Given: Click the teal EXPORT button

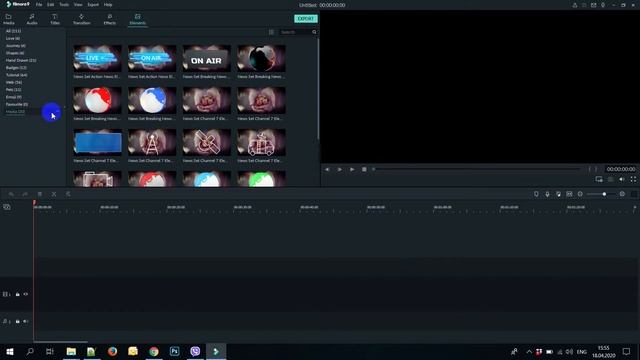Looking at the screenshot, I should tap(306, 19).
